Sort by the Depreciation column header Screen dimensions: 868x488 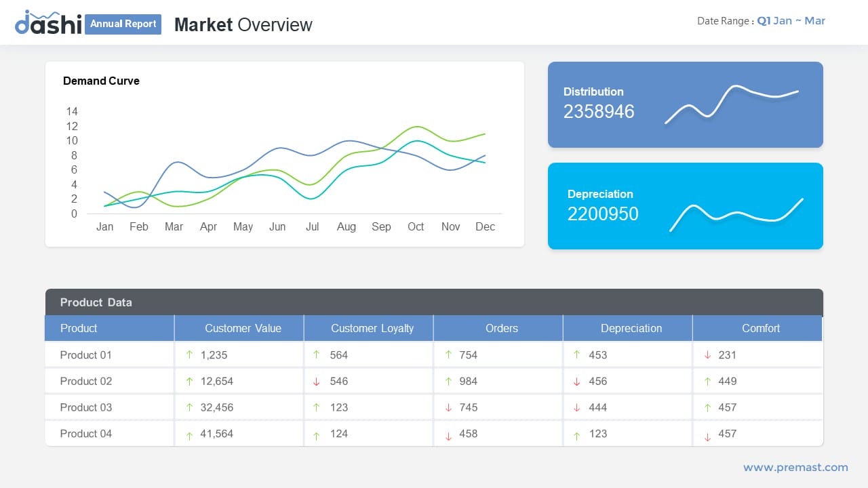[628, 328]
